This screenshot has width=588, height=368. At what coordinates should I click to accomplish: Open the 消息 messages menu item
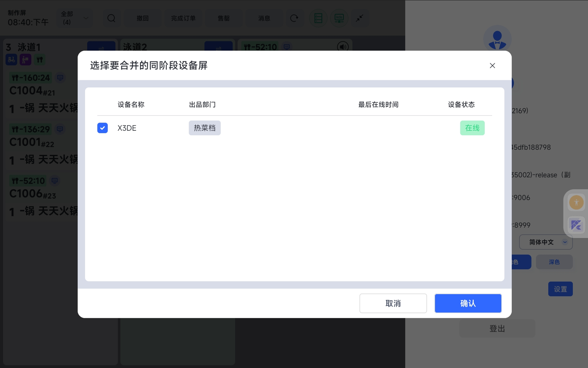click(x=264, y=18)
